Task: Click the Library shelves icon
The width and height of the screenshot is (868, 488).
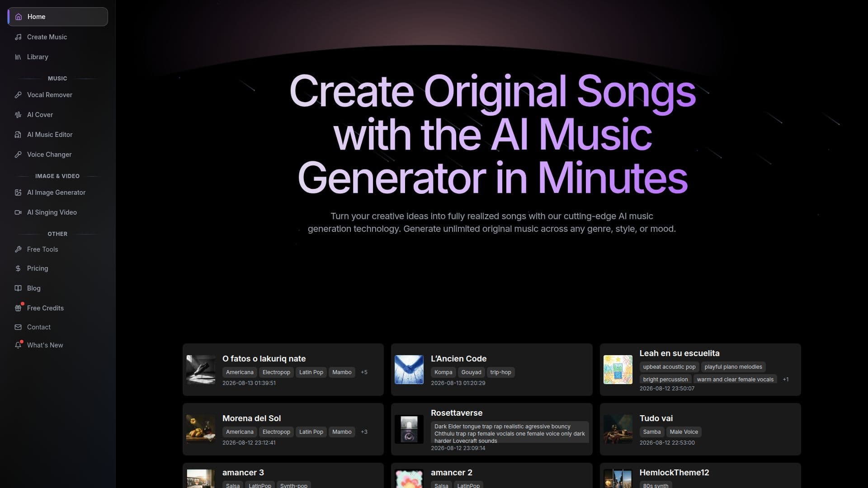Action: coord(18,57)
